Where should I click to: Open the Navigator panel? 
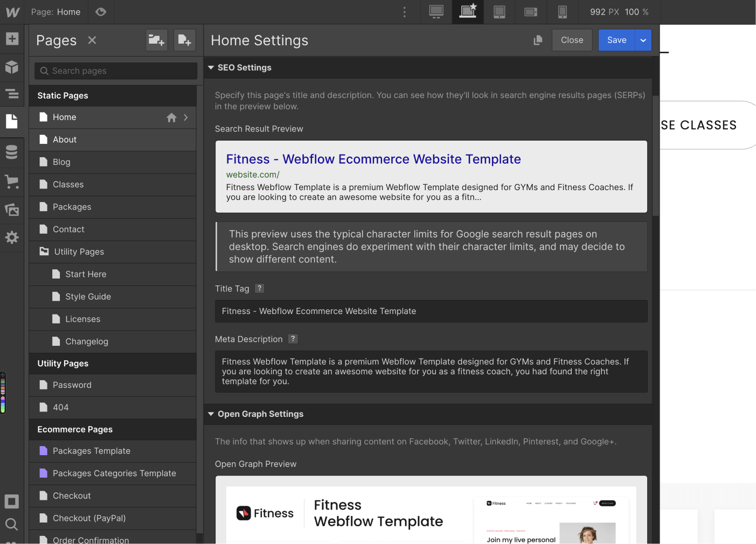[12, 94]
